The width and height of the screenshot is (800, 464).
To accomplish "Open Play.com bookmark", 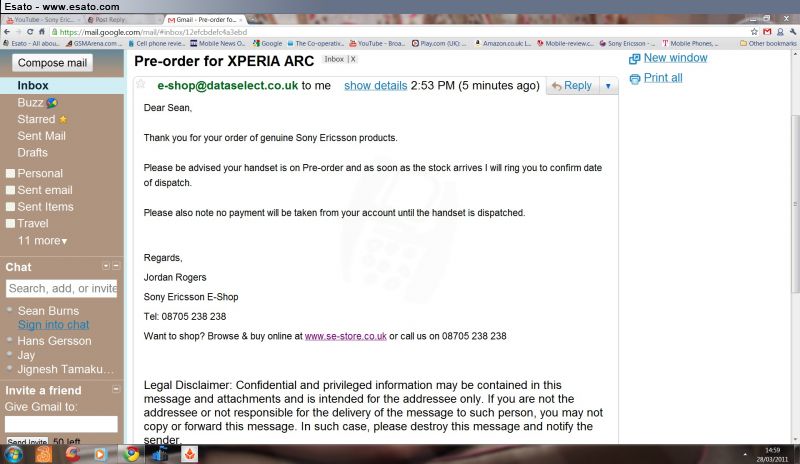I will [439, 43].
